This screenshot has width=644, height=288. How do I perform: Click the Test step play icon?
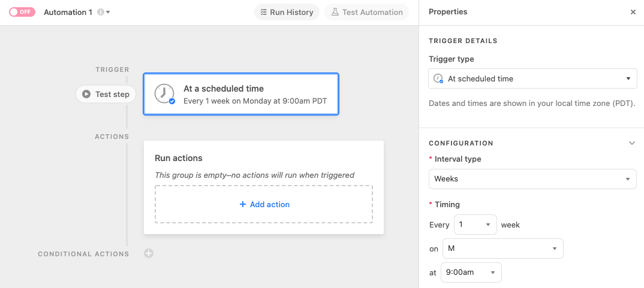[x=86, y=95]
